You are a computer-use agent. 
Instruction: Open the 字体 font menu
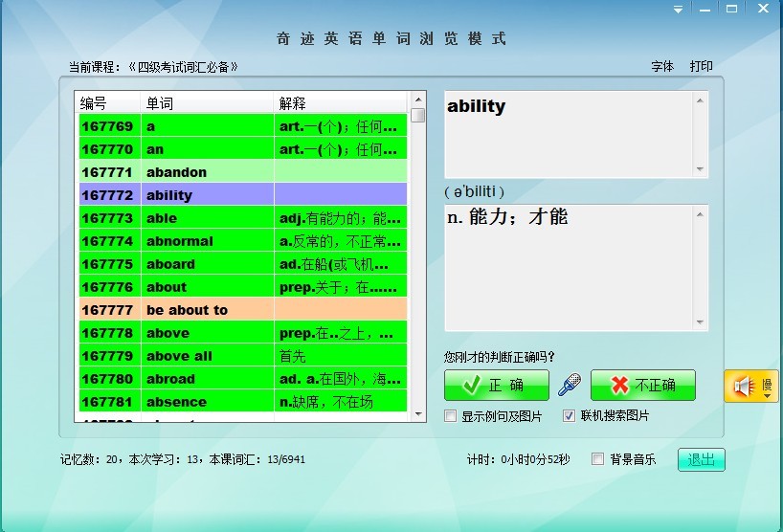(662, 66)
